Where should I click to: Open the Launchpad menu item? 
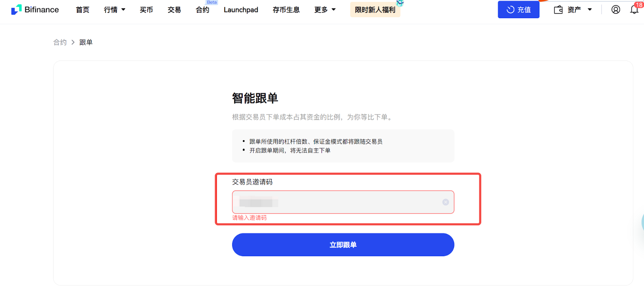click(241, 10)
